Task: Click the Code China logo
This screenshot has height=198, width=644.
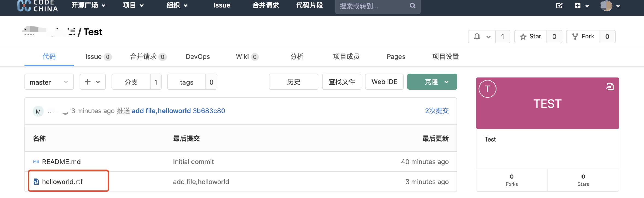Action: point(37,6)
